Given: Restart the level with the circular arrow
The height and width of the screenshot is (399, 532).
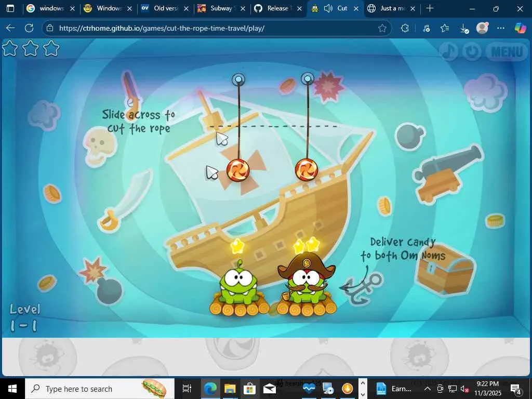Looking at the screenshot, I should [472, 51].
